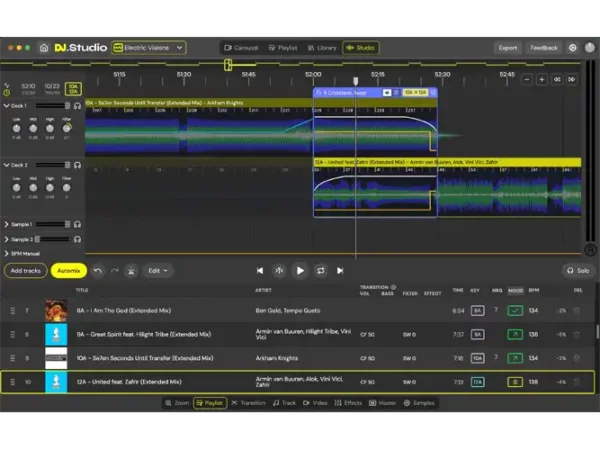Image resolution: width=600 pixels, height=450 pixels.
Task: Click the circled R button under level meter
Action: point(590,250)
